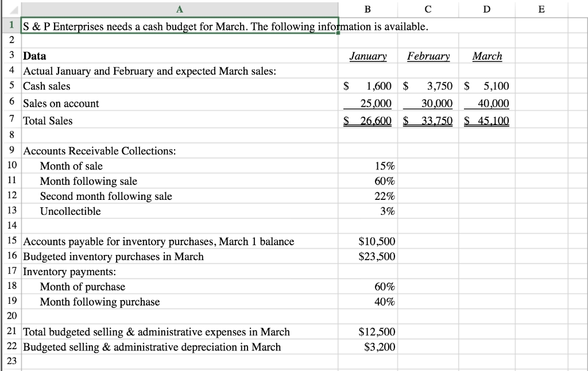The image size is (588, 371).
Task: Select the 60% month of purchase cell
Action: pyautogui.click(x=367, y=287)
